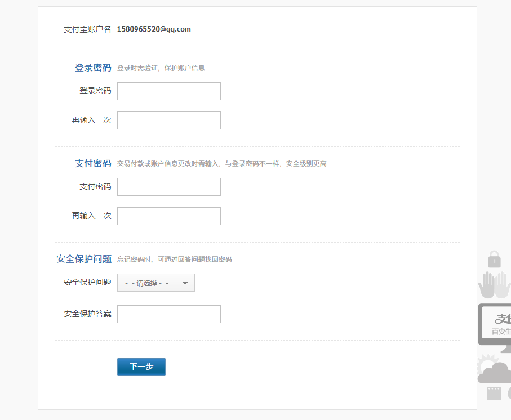Image resolution: width=511 pixels, height=420 pixels.
Task: Click the 登录密码 blue section heading
Action: pos(93,68)
